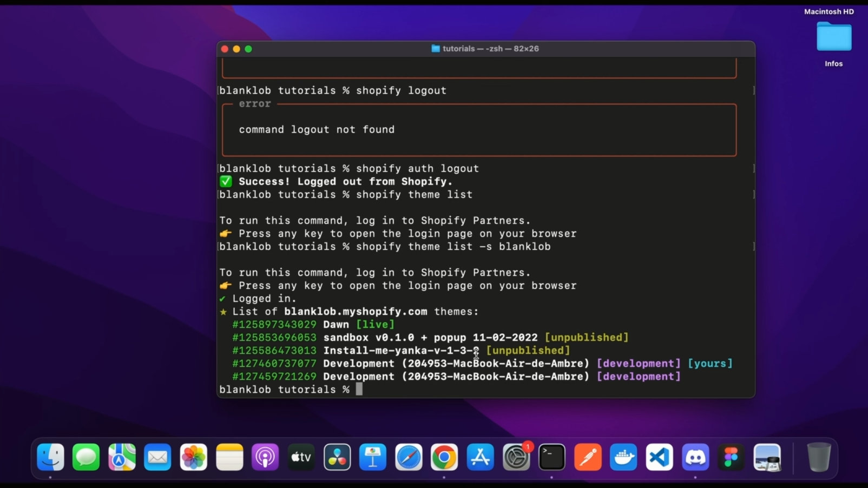Open Google Chrome from Dock
Viewport: 868px width, 488px height.
coord(444,457)
